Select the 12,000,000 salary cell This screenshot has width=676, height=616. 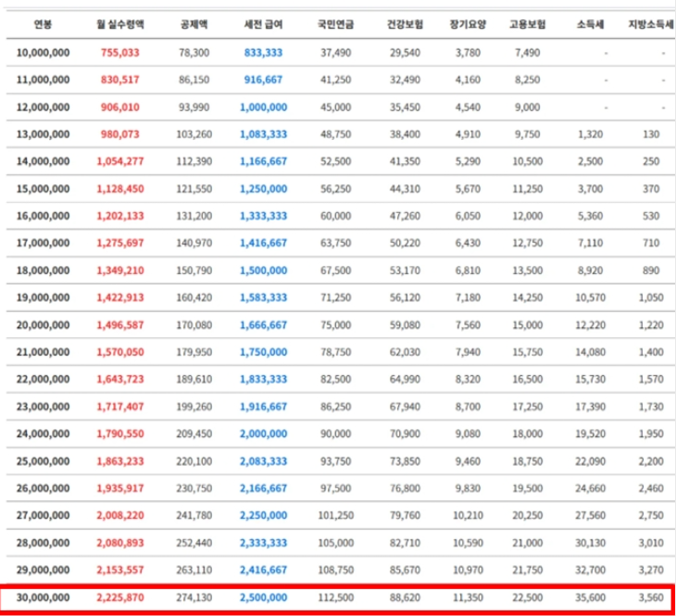[x=44, y=107]
